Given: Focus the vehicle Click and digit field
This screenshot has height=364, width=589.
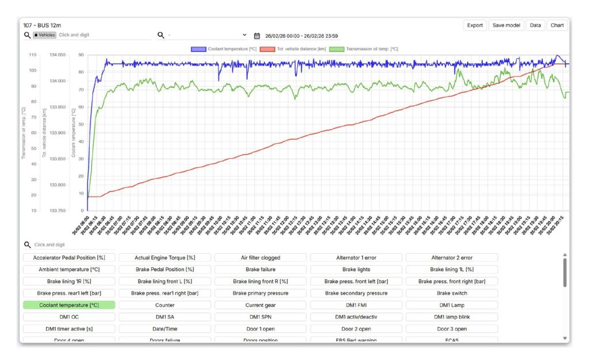Looking at the screenshot, I should click(105, 35).
